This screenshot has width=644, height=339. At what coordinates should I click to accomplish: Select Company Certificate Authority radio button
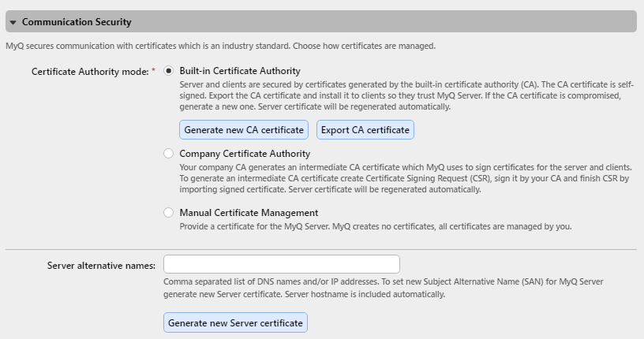click(x=168, y=154)
